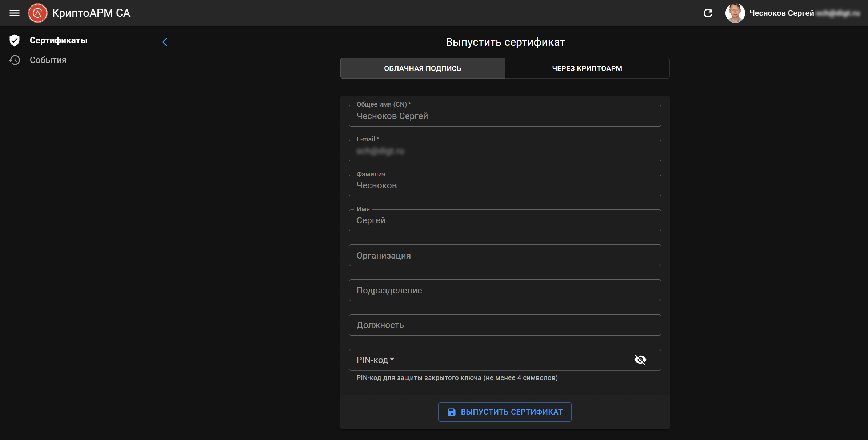This screenshot has height=440, width=868.
Task: Open the События section
Action: tap(48, 60)
